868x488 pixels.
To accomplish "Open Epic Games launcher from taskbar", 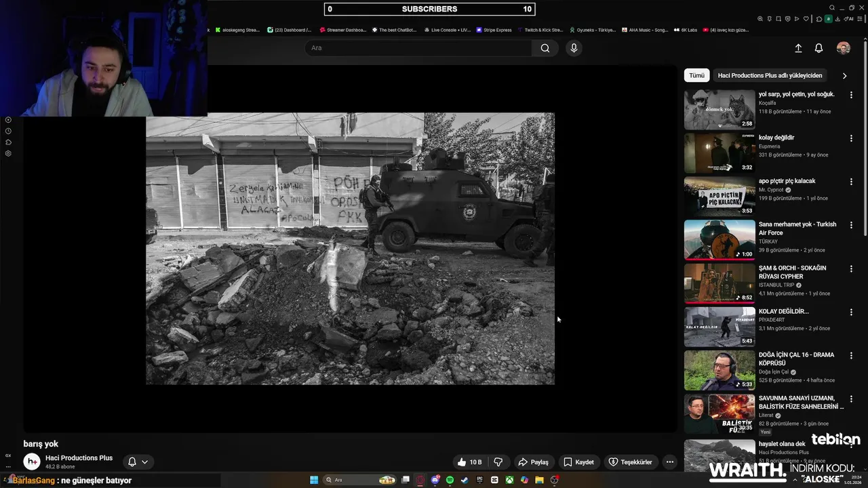I will 479,480.
